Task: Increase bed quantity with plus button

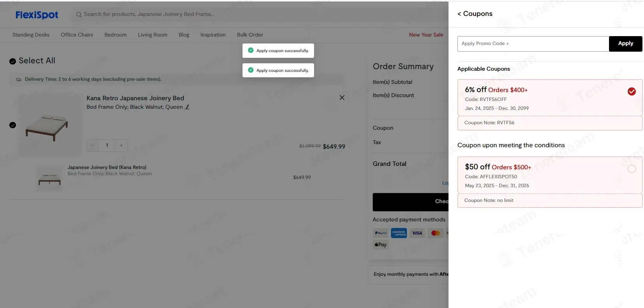Action: (x=121, y=145)
